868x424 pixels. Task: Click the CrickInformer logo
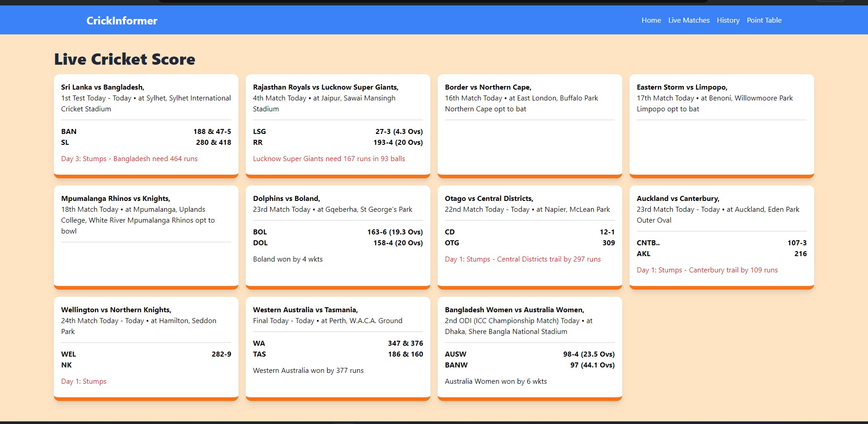(122, 21)
